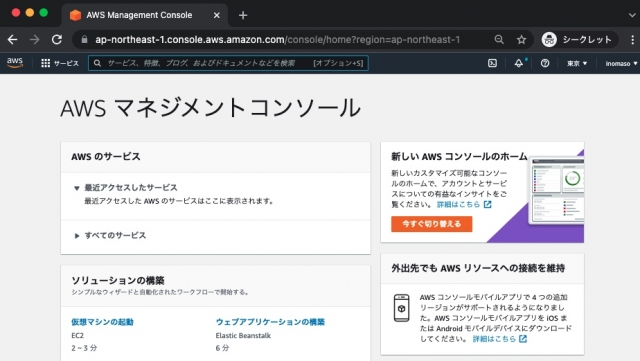Screen dimensions: 640x361
Task: Open the inomaso account dropdown
Action: point(621,63)
